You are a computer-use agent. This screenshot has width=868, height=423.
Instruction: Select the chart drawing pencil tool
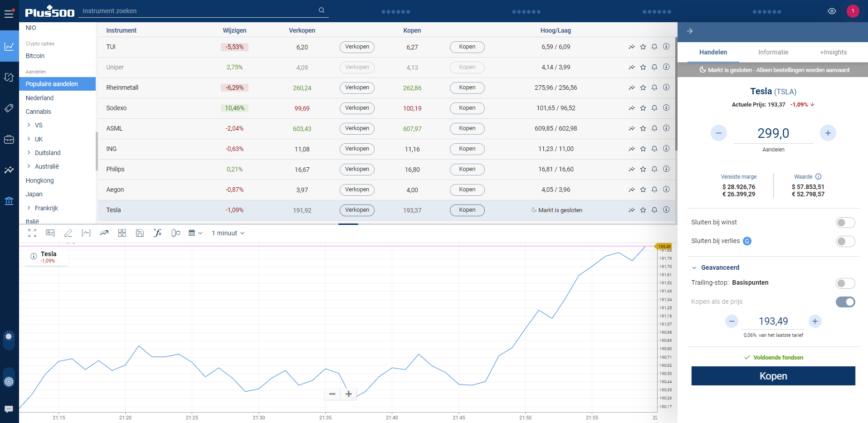pyautogui.click(x=68, y=233)
